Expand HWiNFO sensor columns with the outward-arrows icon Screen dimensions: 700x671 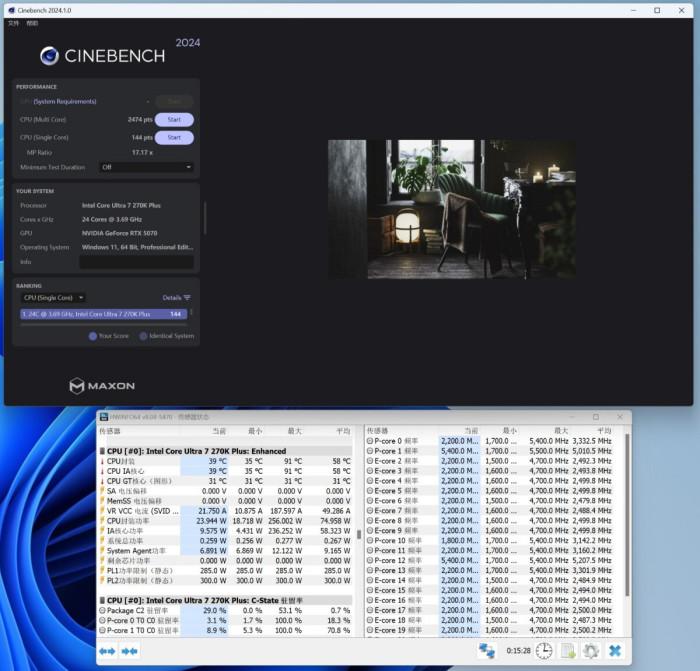click(x=107, y=651)
